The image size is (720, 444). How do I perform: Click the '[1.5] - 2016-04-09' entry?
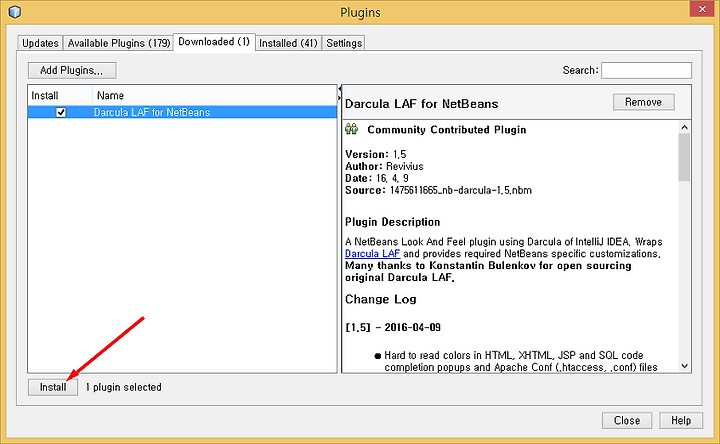tap(393, 327)
